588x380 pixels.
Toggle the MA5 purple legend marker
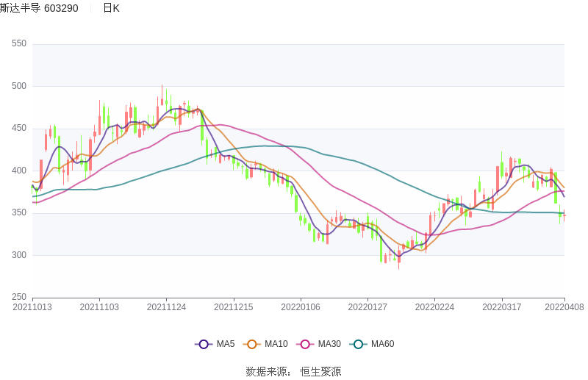[204, 344]
